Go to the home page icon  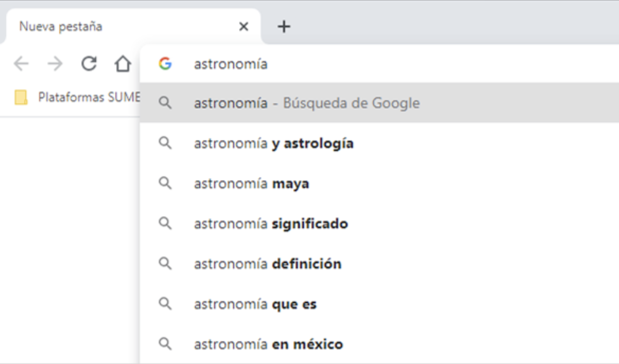(x=122, y=64)
